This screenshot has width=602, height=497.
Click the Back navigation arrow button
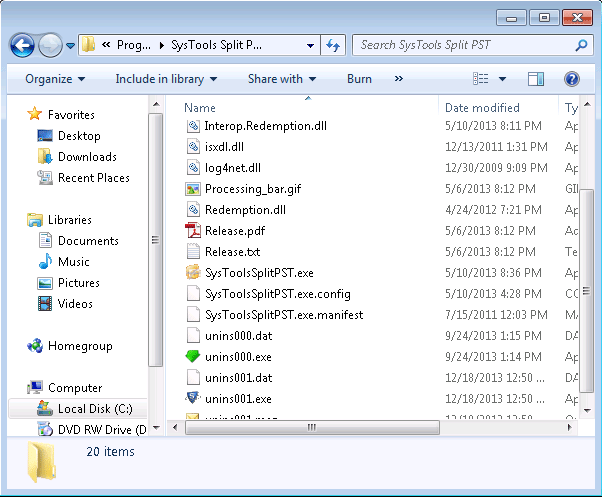click(22, 45)
